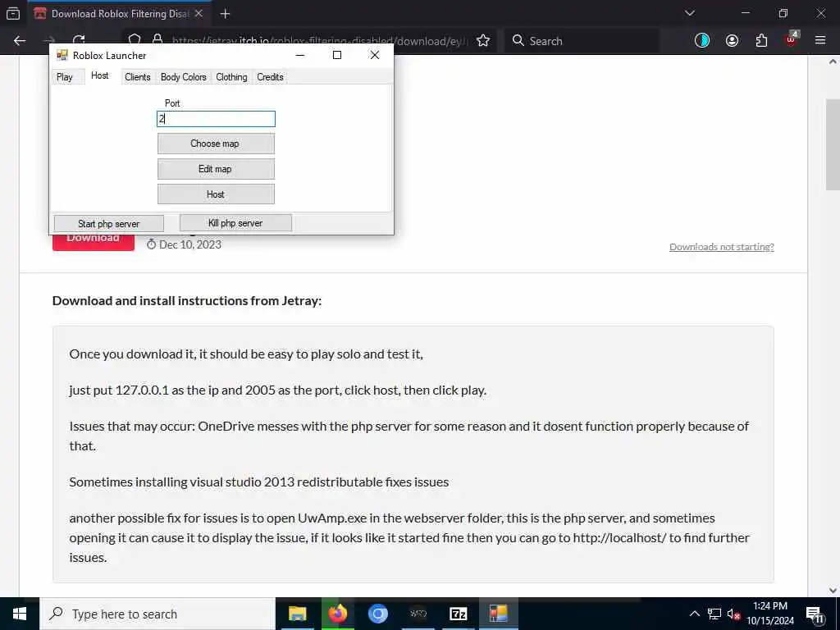The image size is (840, 630).
Task: Click the Roblox Launcher taskbar icon
Action: tap(498, 614)
